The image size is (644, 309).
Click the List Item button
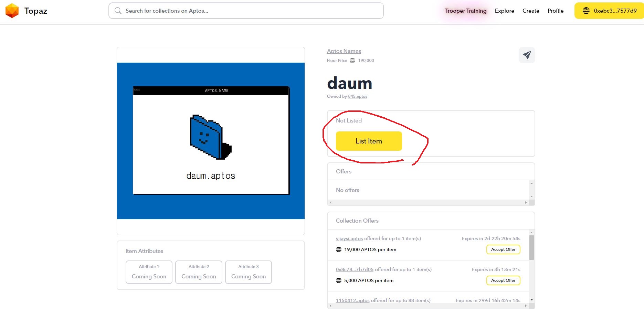click(x=369, y=141)
